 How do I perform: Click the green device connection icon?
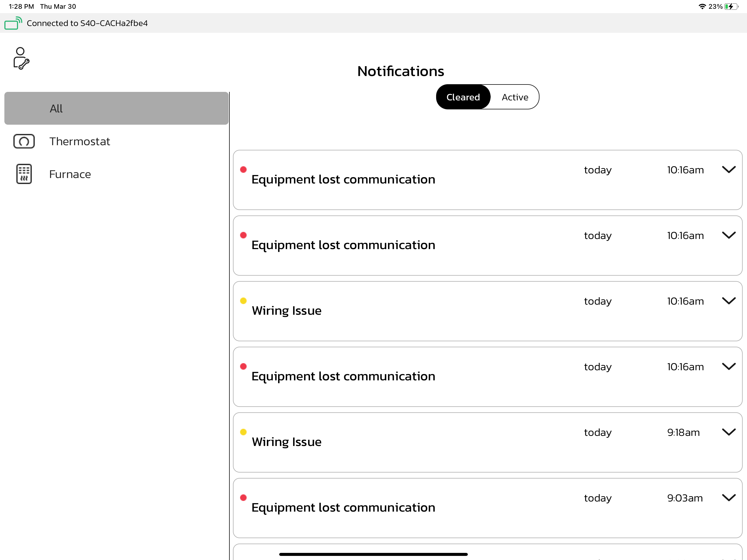[x=13, y=23]
